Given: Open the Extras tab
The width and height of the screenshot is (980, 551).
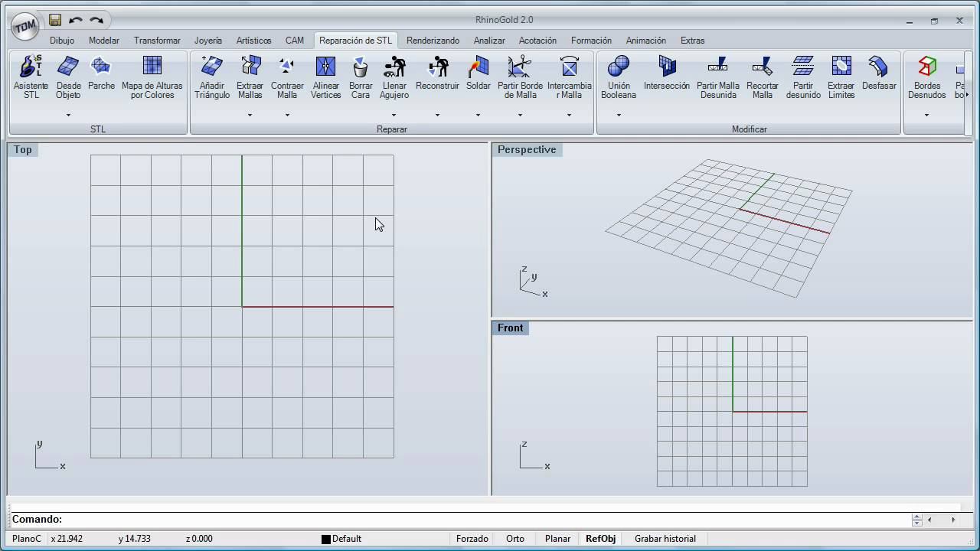Looking at the screenshot, I should click(693, 41).
